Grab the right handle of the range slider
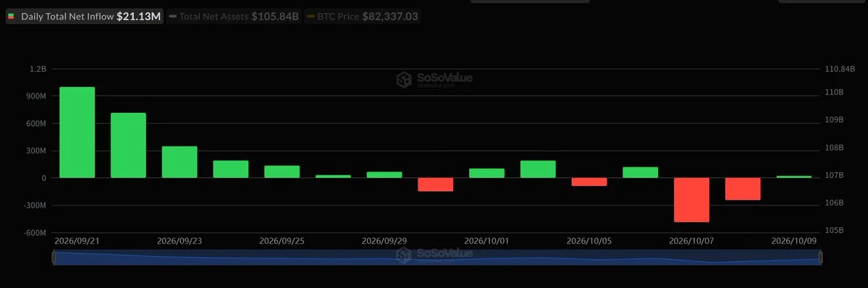 (820, 258)
